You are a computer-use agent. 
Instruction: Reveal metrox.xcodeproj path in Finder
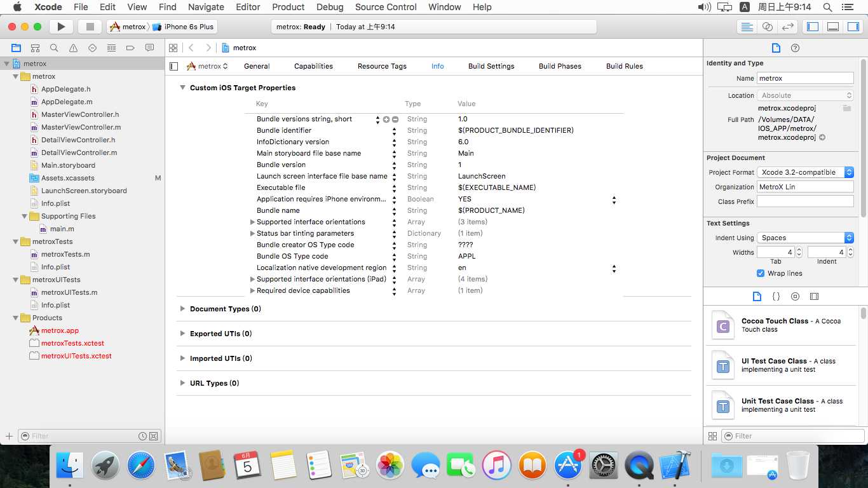822,137
